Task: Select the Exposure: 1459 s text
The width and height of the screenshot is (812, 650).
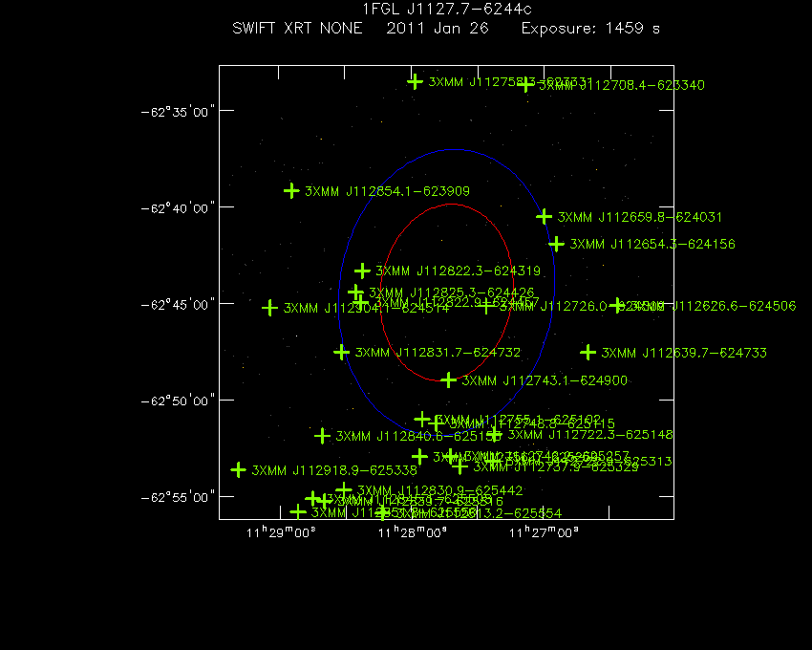Action: [x=590, y=29]
